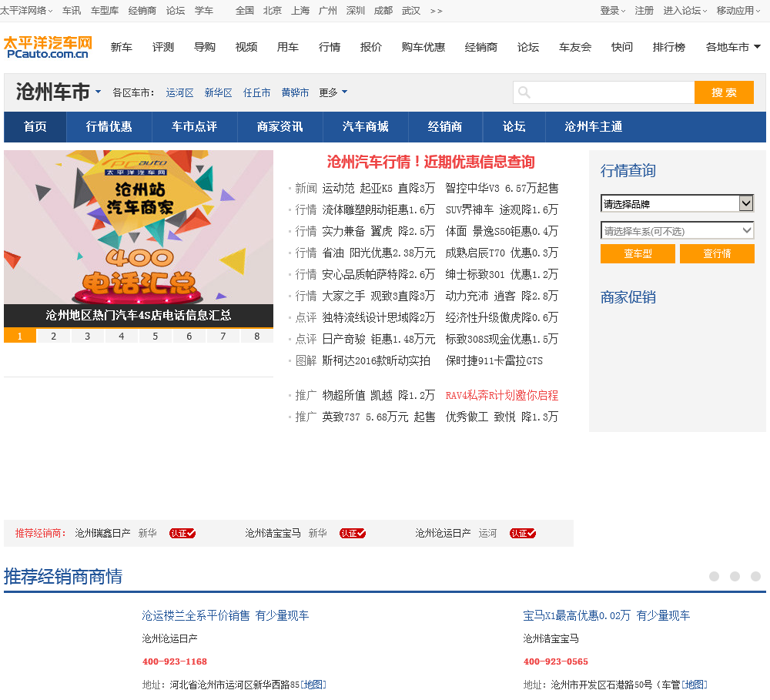
Task: Click the 认证 badge beside 沧州浩宝宝马
Action: tap(353, 534)
